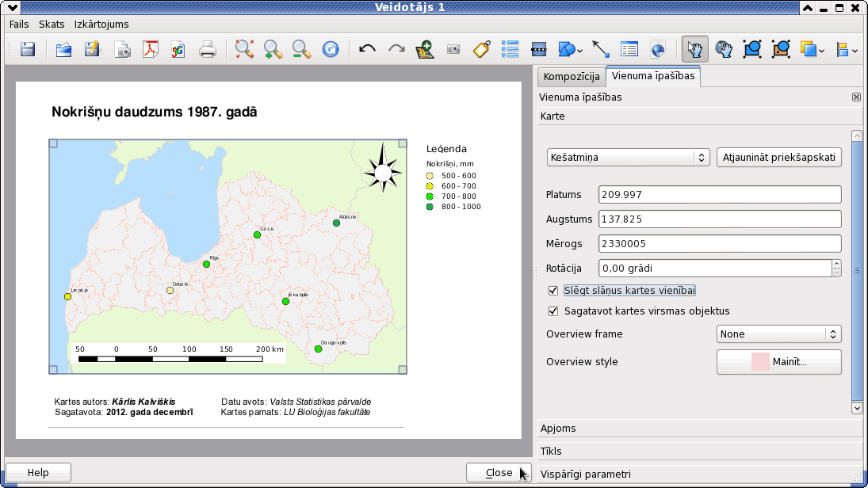Click the Close button at the bottom
The image size is (868, 488).
click(499, 472)
